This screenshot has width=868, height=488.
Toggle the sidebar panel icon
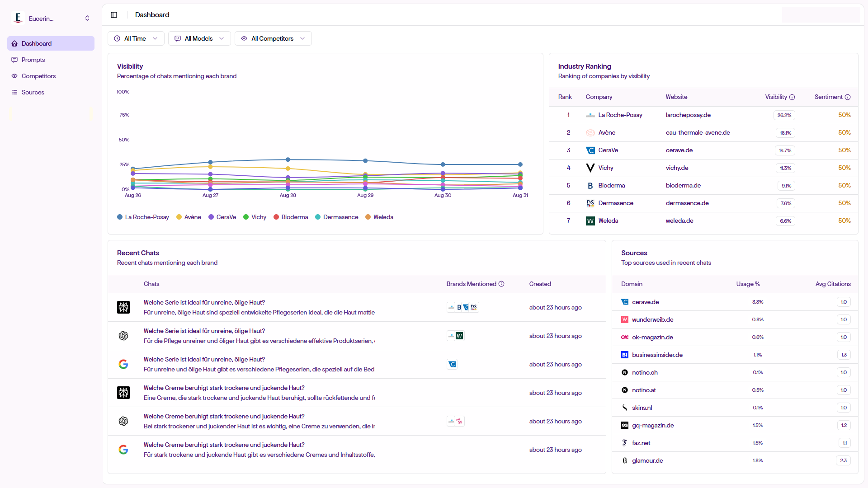[114, 15]
